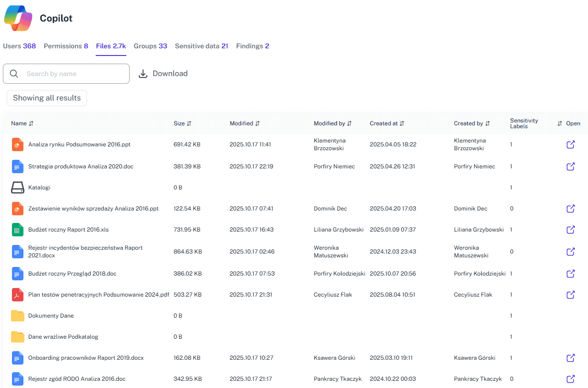Click the magnifier icon in the search field
588x388 pixels.
14,73
